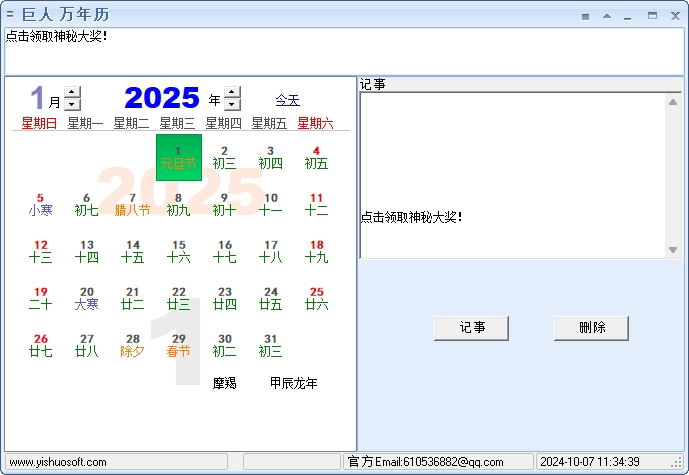Increase the year with the up arrow
The width and height of the screenshot is (689, 475).
(232, 92)
